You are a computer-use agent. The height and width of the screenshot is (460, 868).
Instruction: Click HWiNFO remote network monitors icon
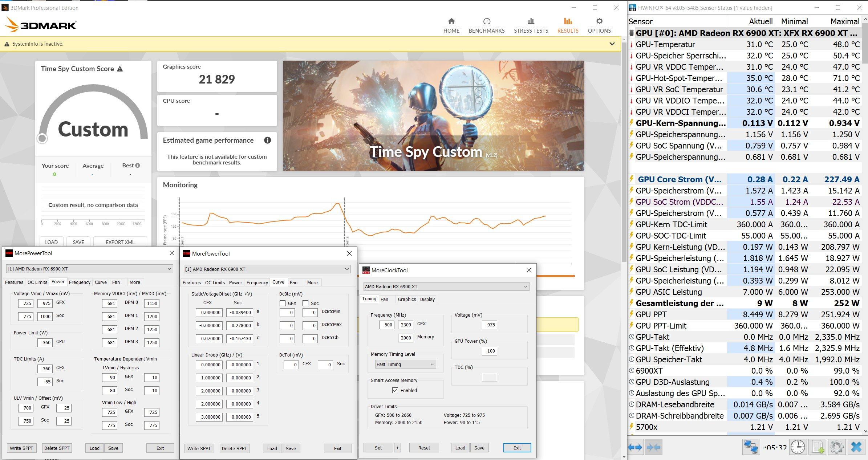(x=751, y=447)
